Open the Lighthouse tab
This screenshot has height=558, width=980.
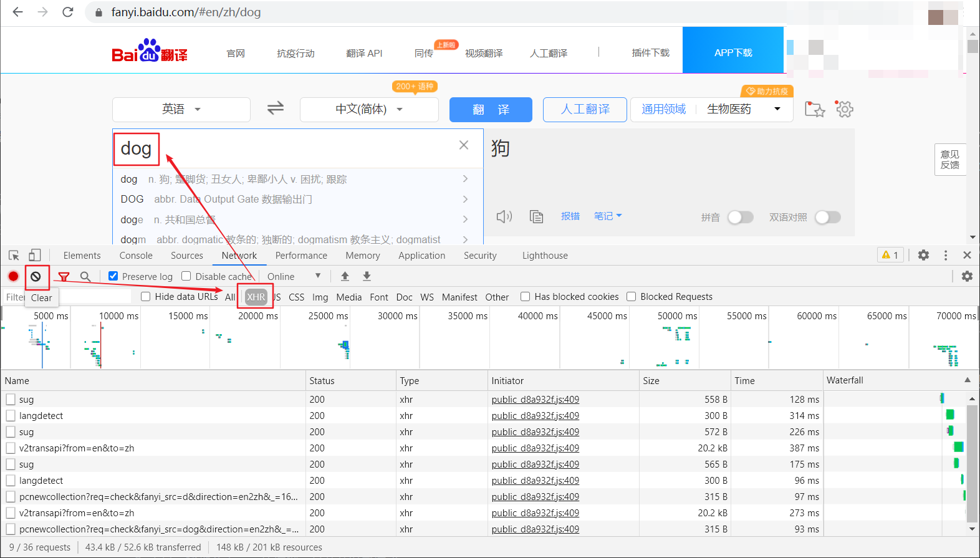coord(545,255)
